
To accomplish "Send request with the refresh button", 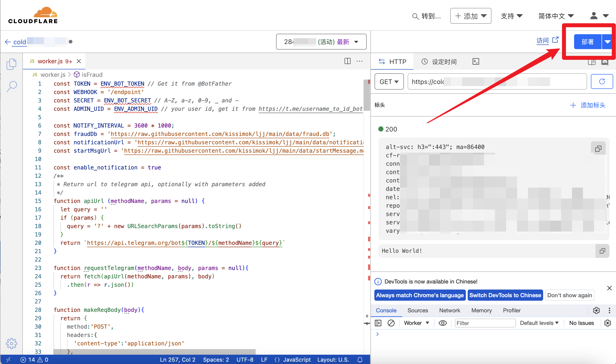I will point(602,81).
